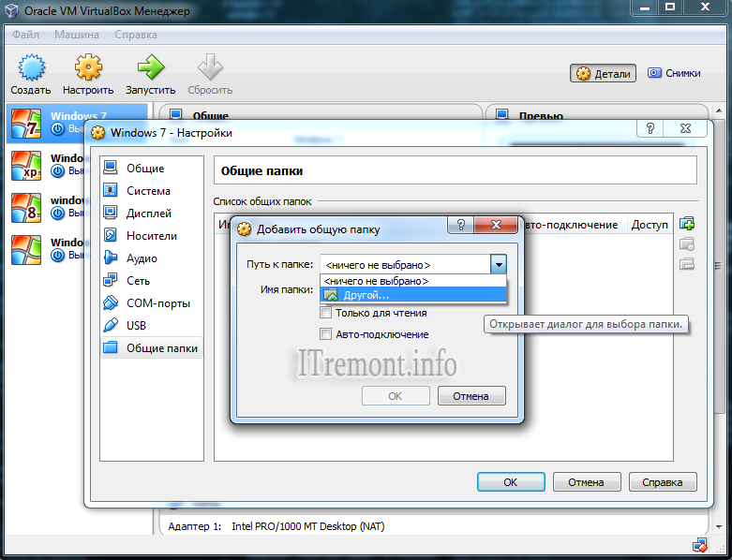This screenshot has height=560, width=732.
Task: Open the Файл menu
Action: [x=25, y=35]
